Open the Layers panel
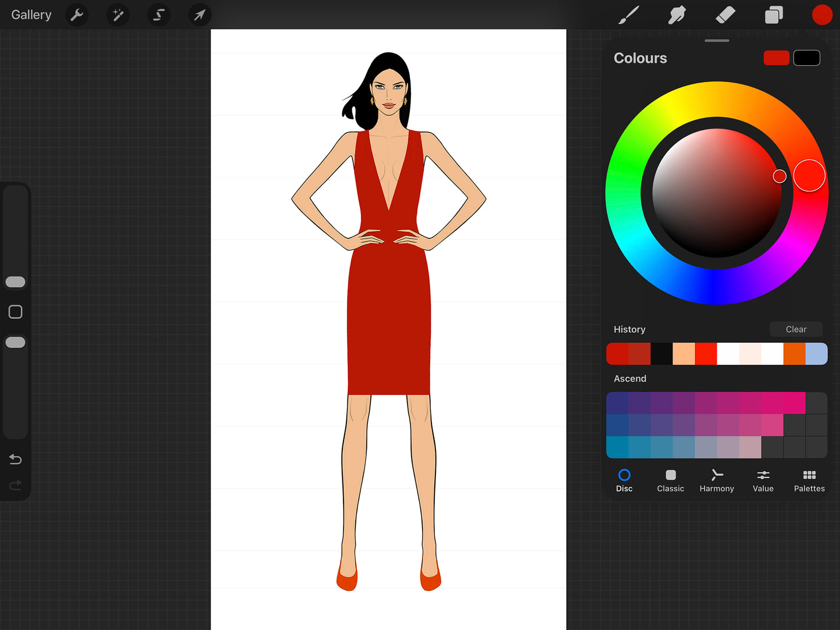 [774, 15]
